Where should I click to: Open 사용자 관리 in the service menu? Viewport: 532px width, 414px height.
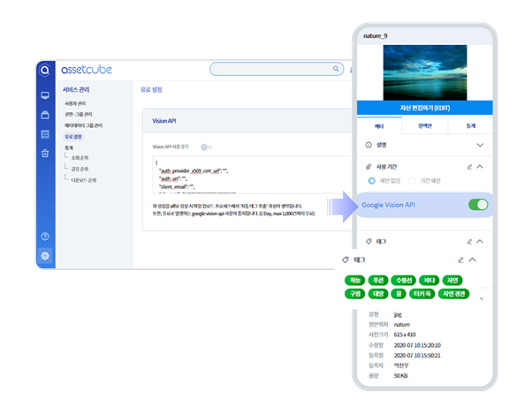coord(75,103)
